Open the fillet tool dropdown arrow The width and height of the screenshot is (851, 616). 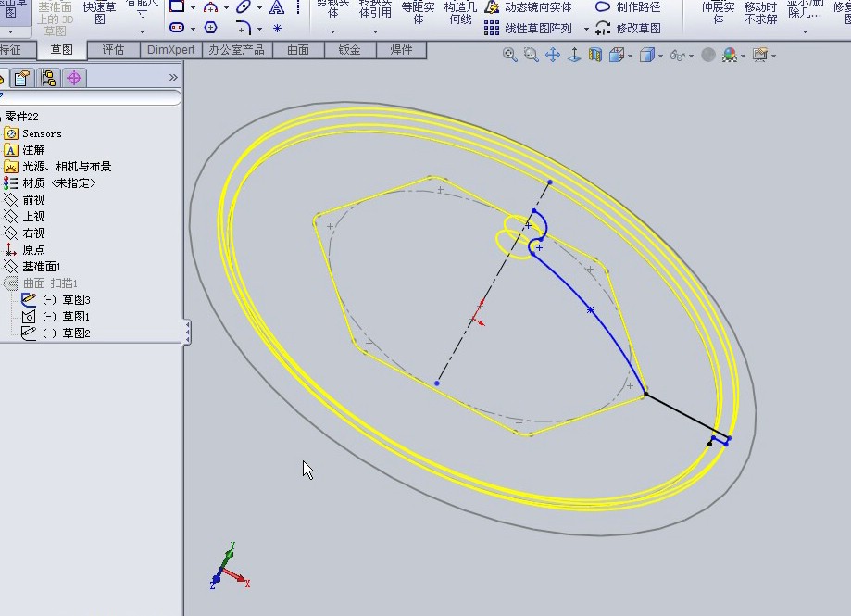click(x=259, y=29)
